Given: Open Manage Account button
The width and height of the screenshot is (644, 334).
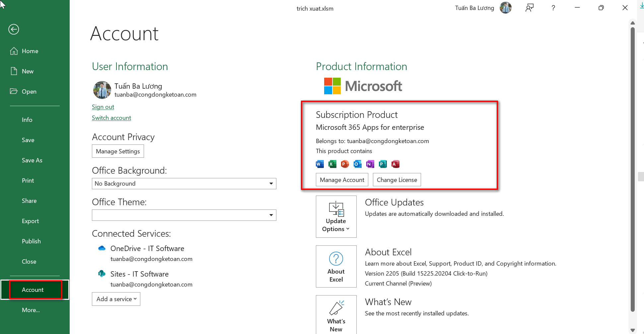Looking at the screenshot, I should (342, 180).
